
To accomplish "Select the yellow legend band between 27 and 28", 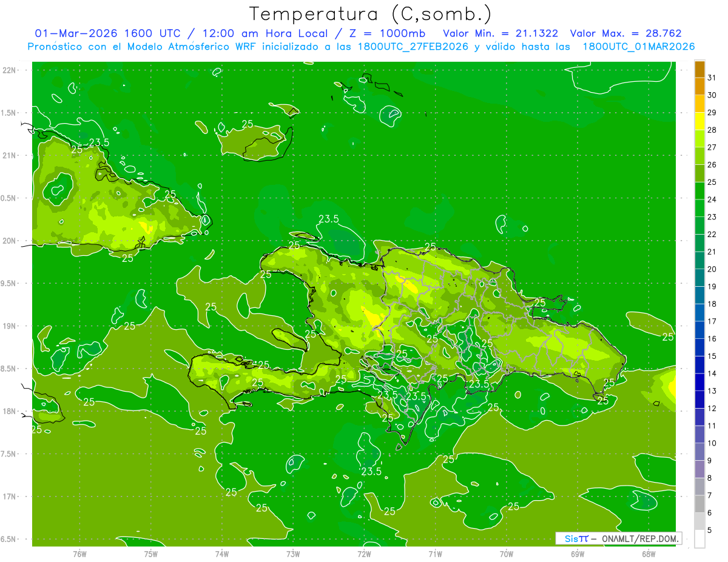I will (699, 139).
